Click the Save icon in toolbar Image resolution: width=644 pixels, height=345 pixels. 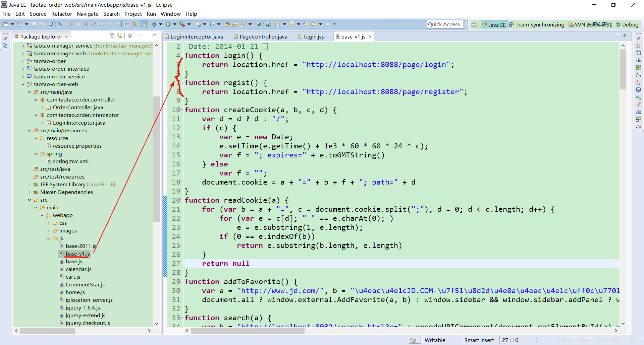click(34, 24)
